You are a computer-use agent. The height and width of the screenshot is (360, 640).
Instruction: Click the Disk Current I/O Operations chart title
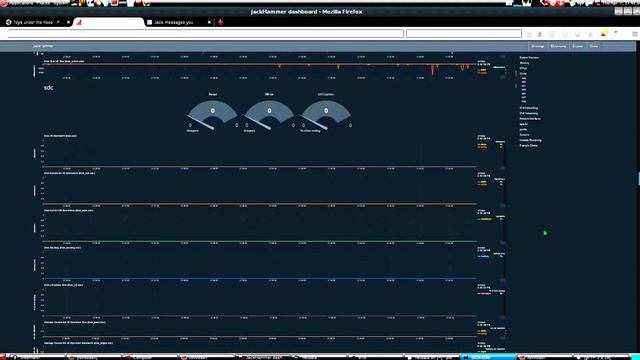tap(69, 210)
